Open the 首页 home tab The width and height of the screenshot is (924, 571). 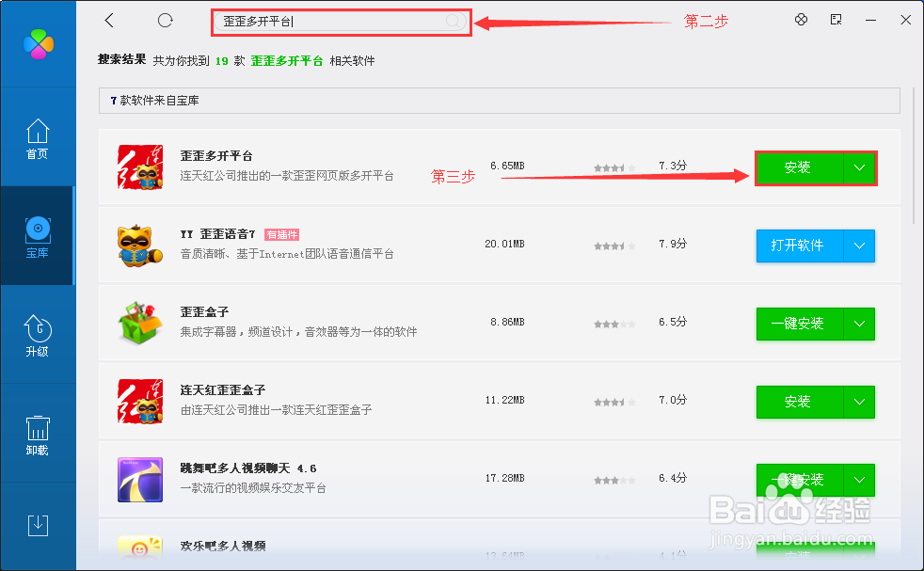point(38,139)
